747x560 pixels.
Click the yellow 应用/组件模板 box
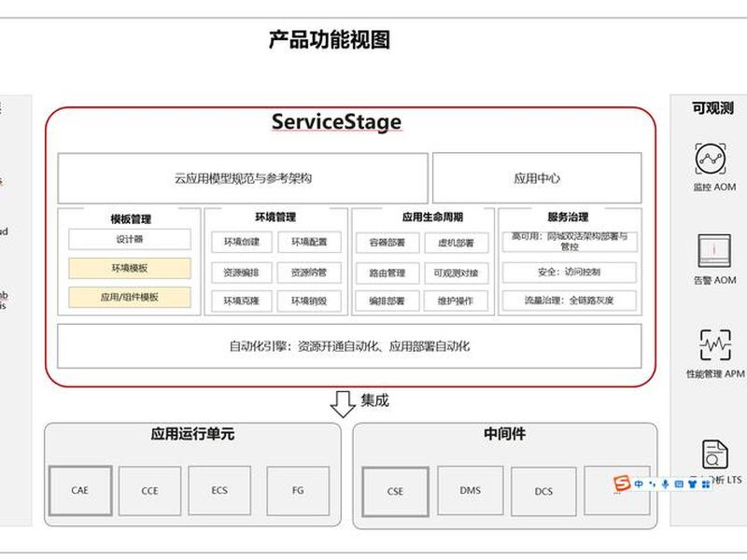(130, 297)
